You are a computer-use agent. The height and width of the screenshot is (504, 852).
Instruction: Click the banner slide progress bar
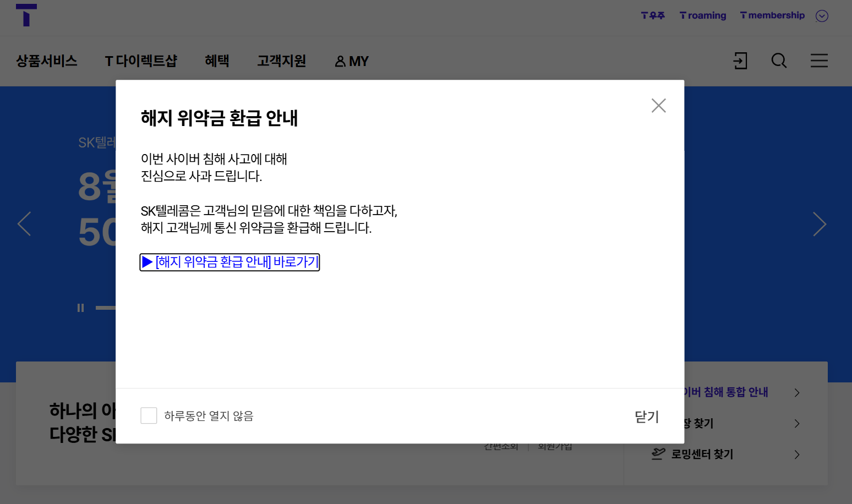point(106,308)
